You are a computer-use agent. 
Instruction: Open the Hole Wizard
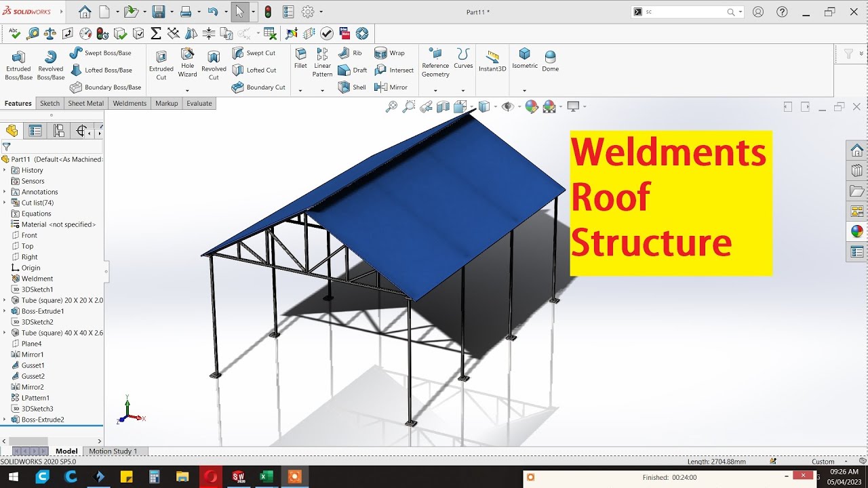click(x=187, y=63)
